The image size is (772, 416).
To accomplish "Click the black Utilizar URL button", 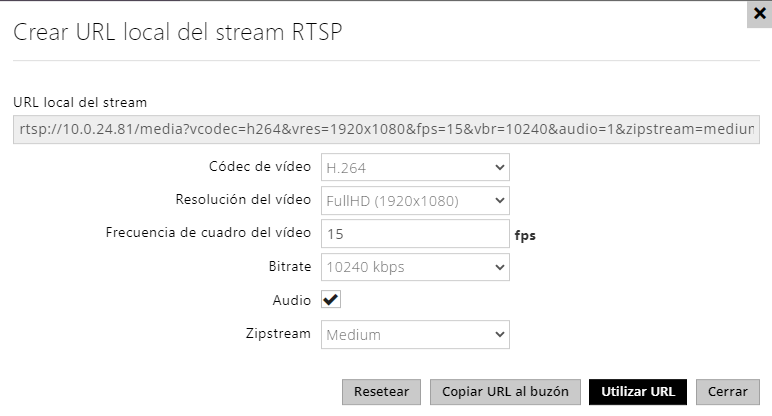I will 638,392.
